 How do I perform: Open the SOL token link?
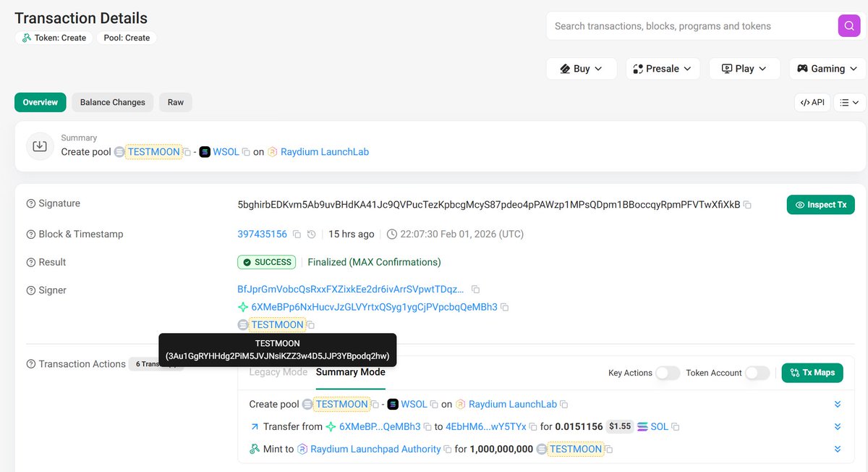[660, 427]
